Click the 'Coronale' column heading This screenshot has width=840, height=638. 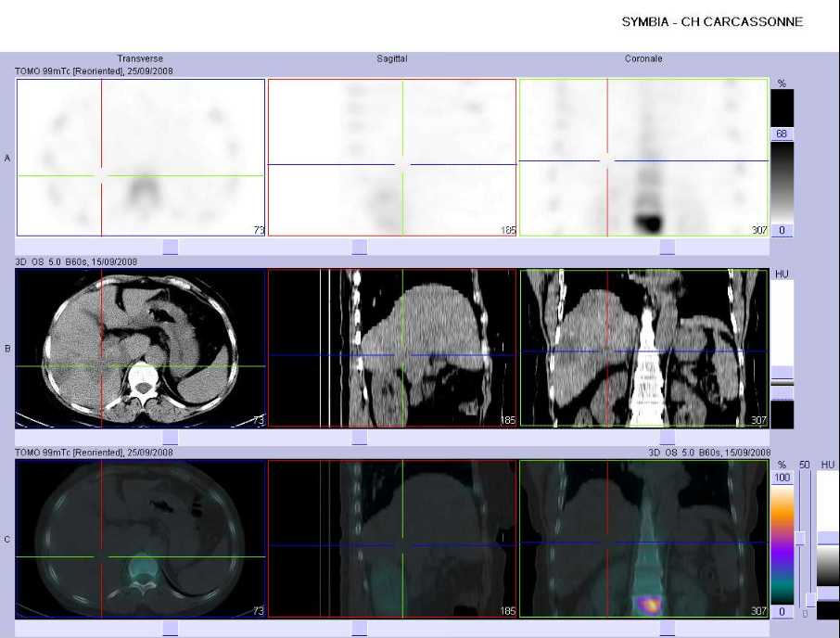tap(643, 58)
